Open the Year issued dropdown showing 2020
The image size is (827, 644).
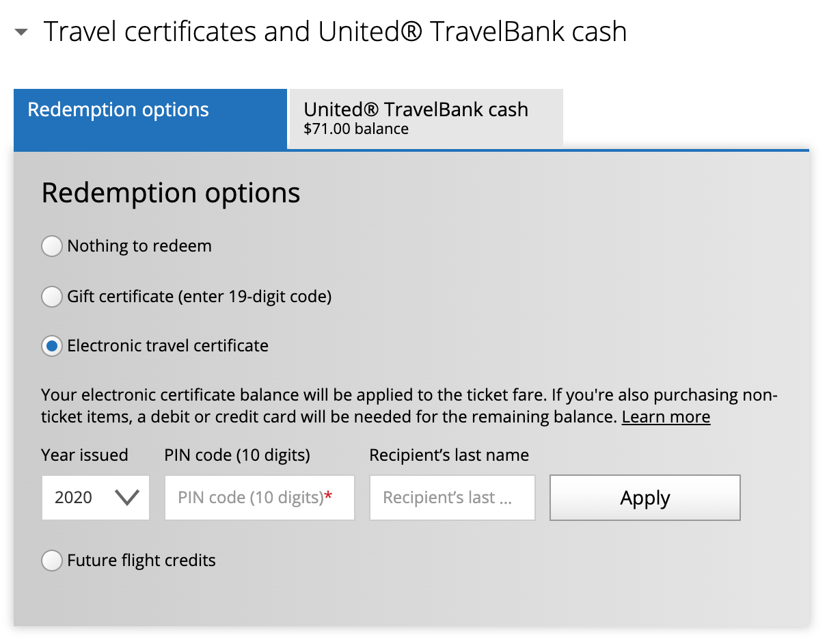[x=95, y=498]
